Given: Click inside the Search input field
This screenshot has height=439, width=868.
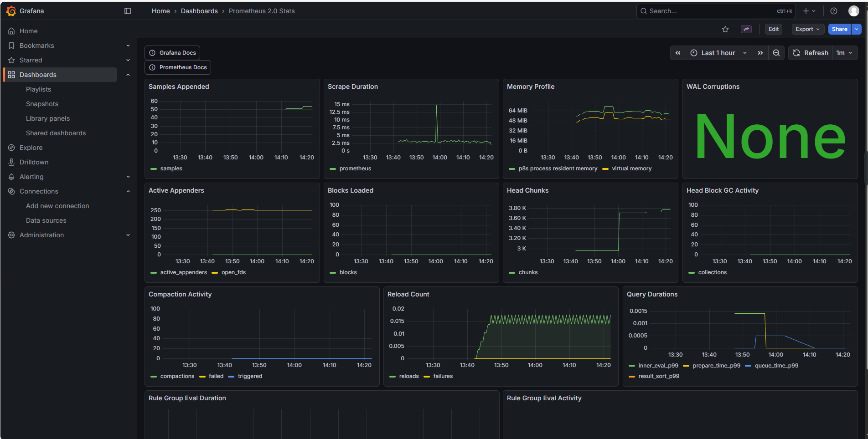Looking at the screenshot, I should point(711,10).
